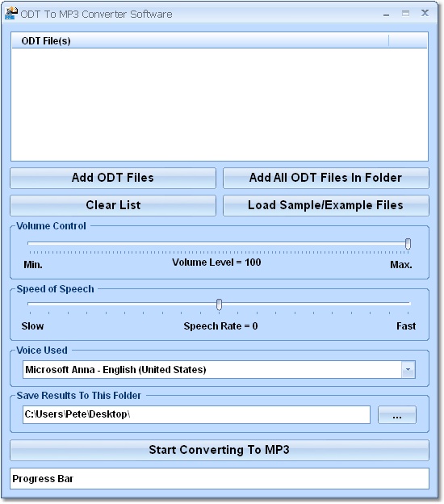Click the Add ODT Files button

(113, 178)
